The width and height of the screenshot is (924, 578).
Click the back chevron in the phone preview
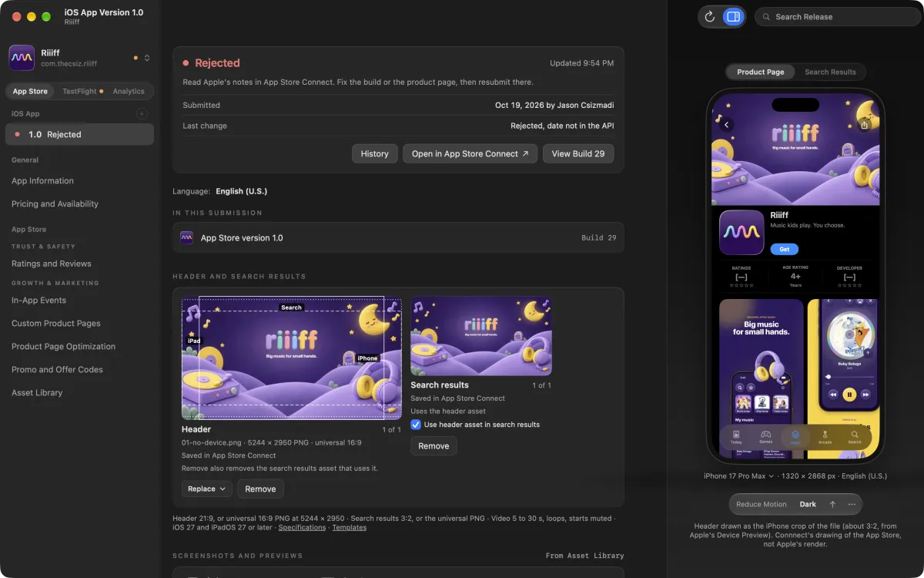pos(726,124)
